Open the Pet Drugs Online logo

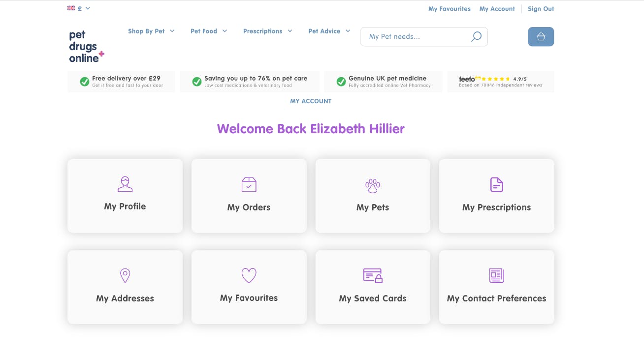point(85,45)
